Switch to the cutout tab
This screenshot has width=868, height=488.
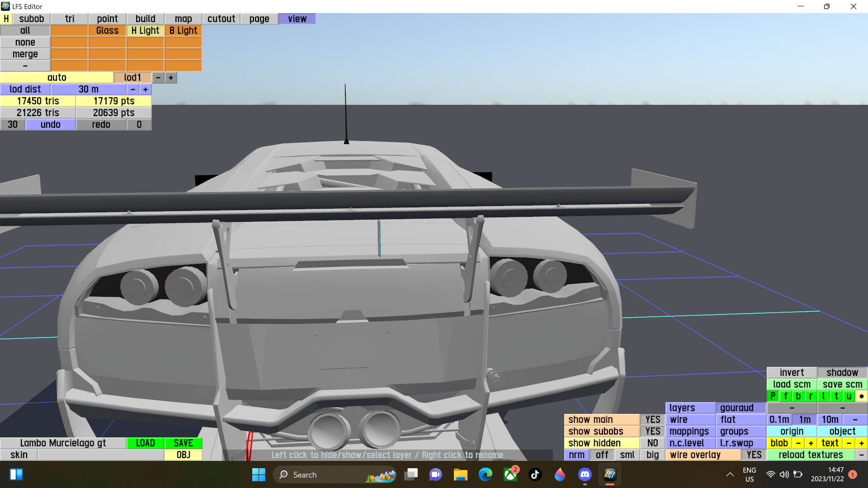[221, 19]
